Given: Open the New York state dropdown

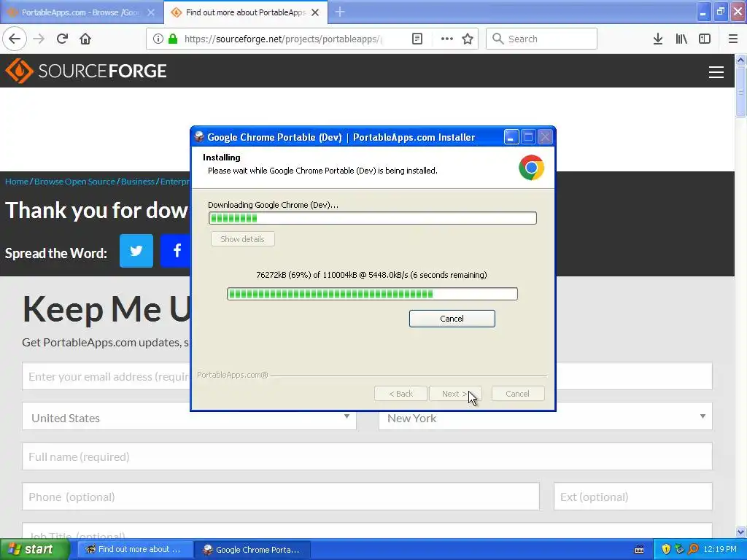Looking at the screenshot, I should 546,416.
